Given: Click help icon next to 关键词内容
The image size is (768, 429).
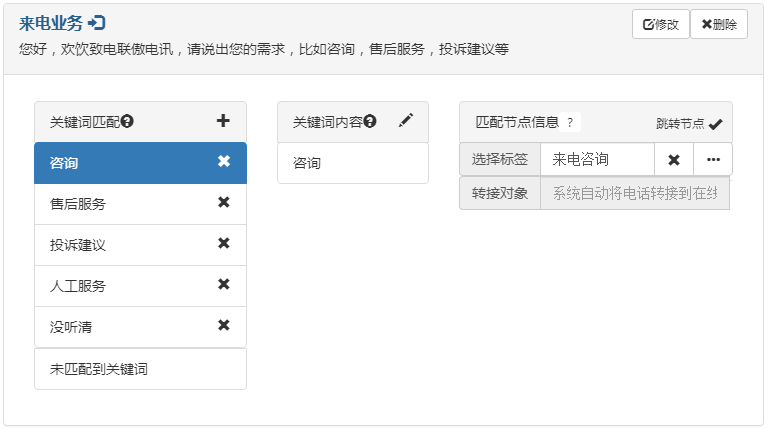Looking at the screenshot, I should point(370,122).
